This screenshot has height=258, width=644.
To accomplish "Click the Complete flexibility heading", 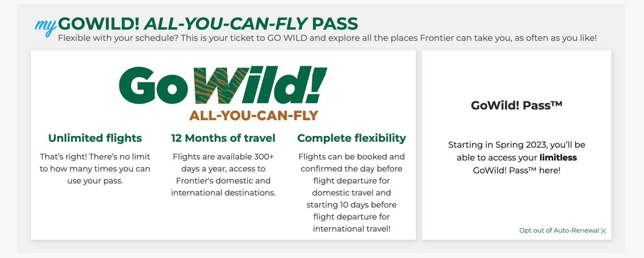I will [x=351, y=138].
